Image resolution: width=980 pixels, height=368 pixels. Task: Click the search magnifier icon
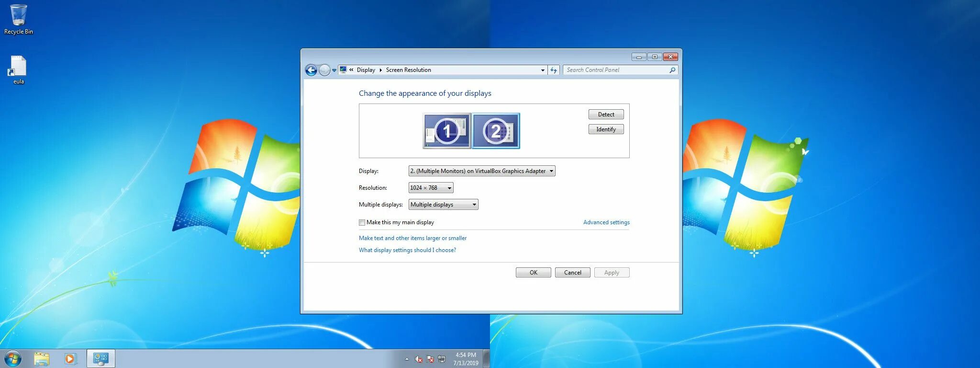672,70
